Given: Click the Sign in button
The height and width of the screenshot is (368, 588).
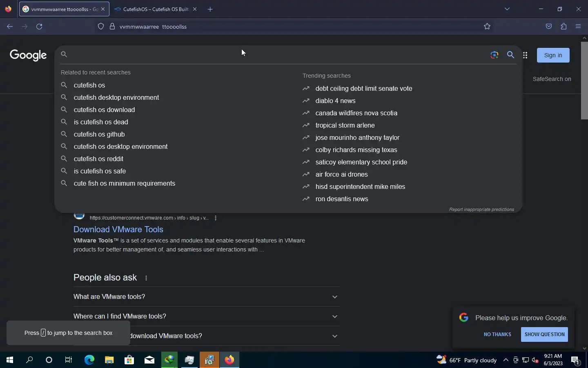Looking at the screenshot, I should coord(553,55).
